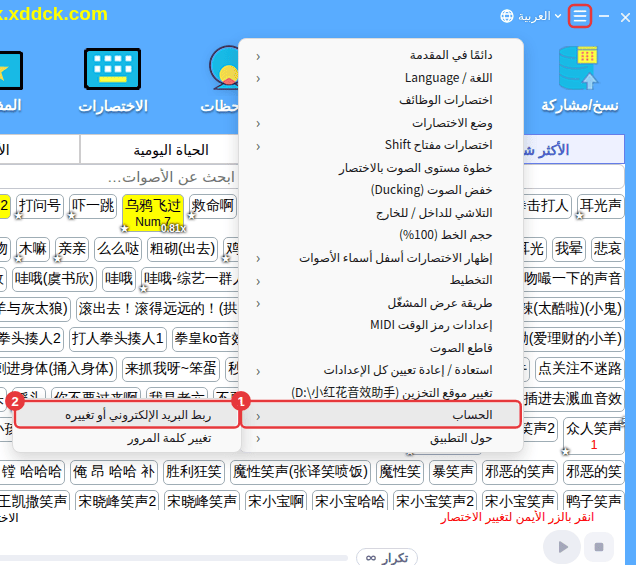The height and width of the screenshot is (565, 636).
Task: Expand arrow beside التخطيط
Action: tap(258, 281)
